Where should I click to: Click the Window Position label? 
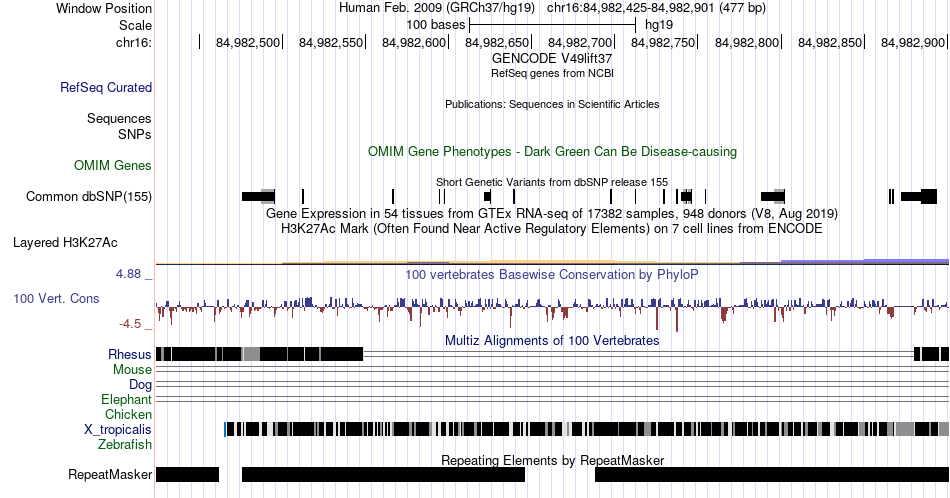click(x=104, y=8)
